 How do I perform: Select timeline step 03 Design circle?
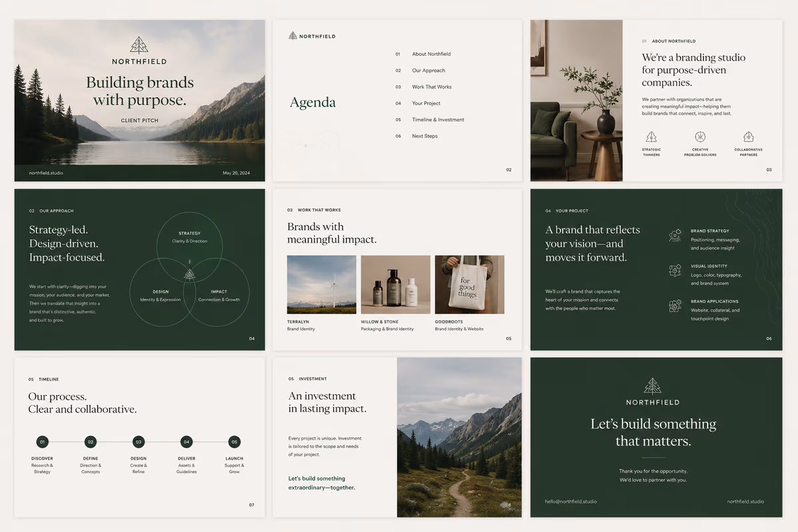(x=138, y=442)
